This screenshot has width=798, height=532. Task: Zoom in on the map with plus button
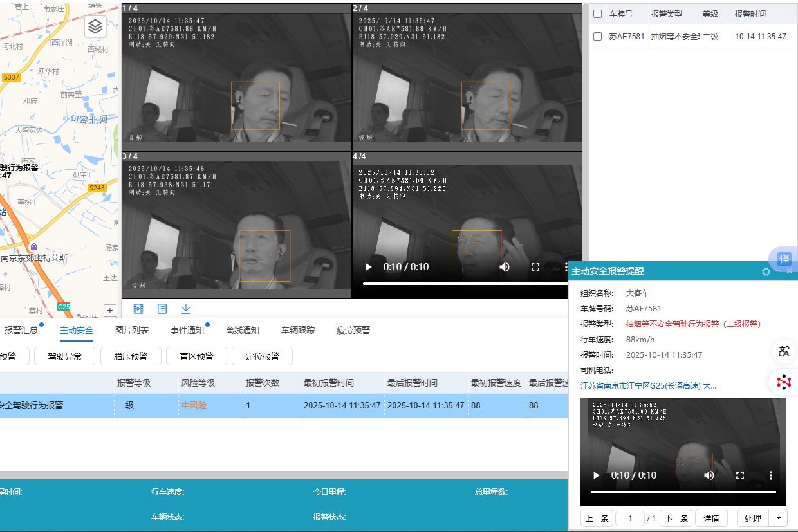[x=109, y=311]
